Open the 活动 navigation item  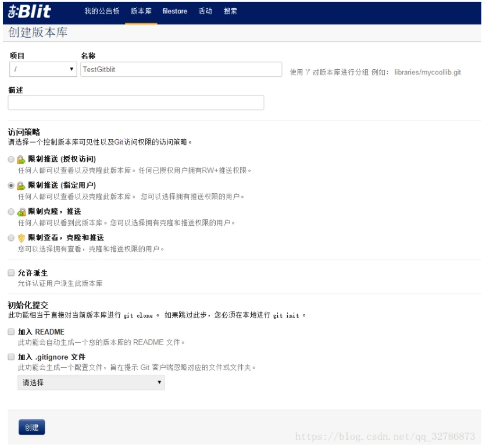(x=205, y=11)
